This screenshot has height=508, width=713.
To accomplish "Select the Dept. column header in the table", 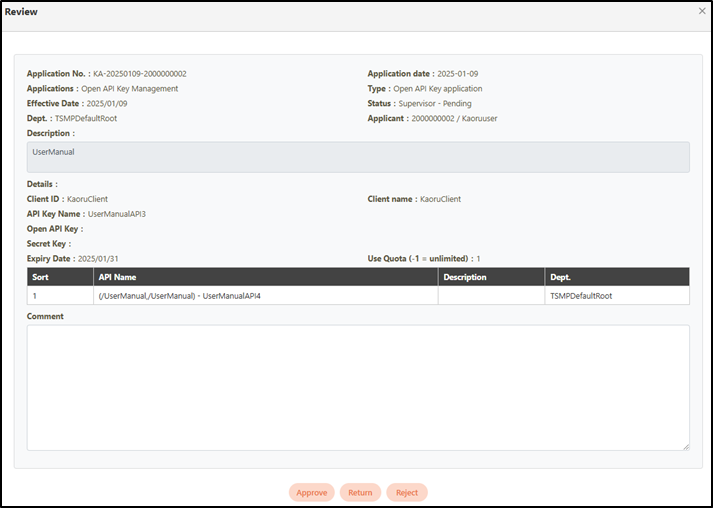I will [x=561, y=277].
